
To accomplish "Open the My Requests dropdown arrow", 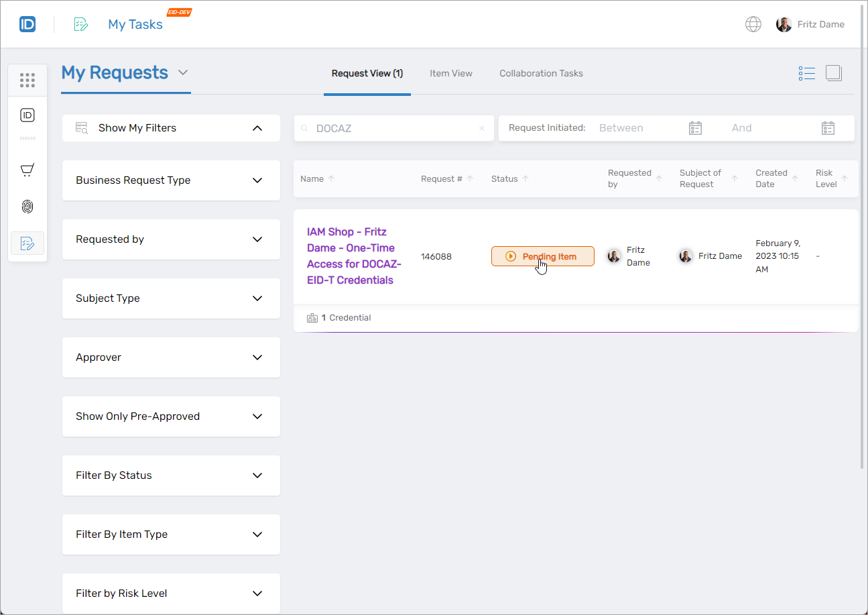I will click(x=183, y=72).
